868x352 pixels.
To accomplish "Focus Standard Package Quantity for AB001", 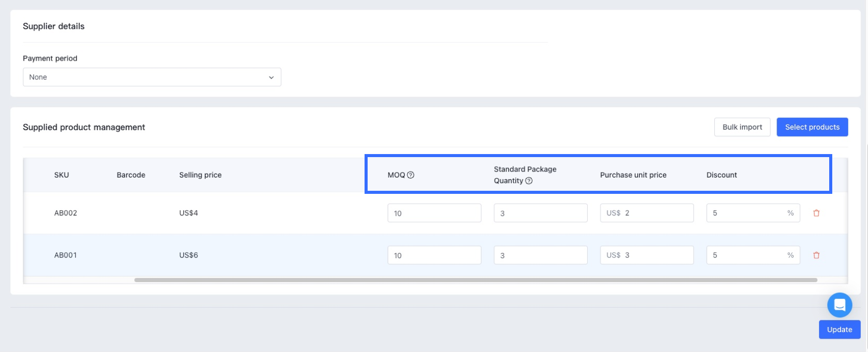I will pos(540,255).
